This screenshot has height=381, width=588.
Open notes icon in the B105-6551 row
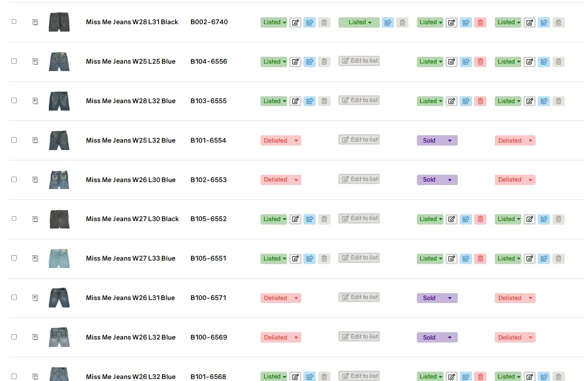tap(35, 259)
